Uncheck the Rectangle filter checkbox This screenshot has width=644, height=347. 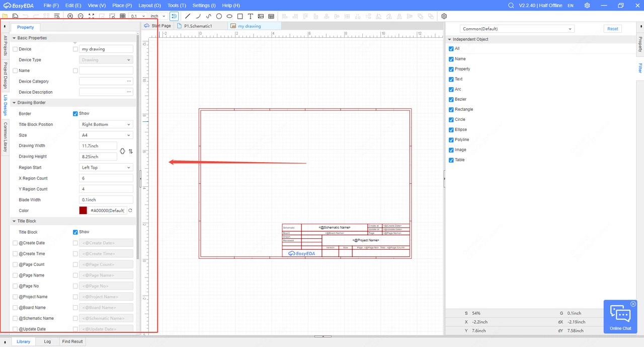[451, 109]
